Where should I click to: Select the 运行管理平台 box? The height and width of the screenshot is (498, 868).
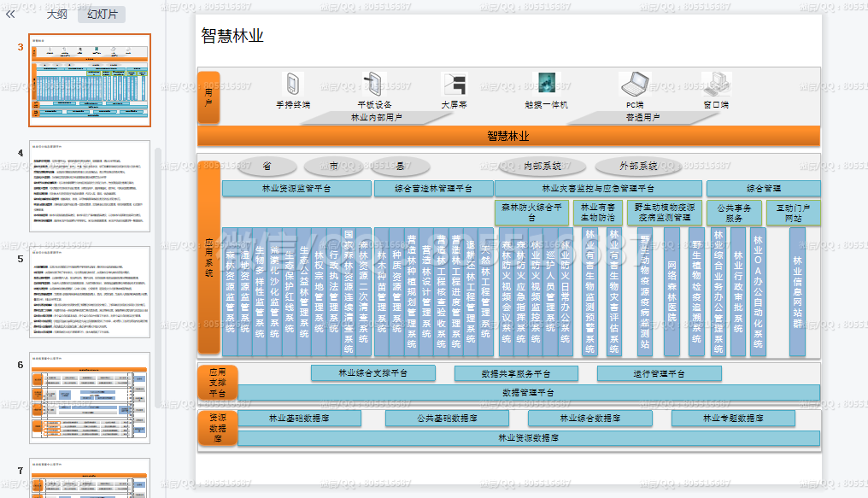click(660, 374)
